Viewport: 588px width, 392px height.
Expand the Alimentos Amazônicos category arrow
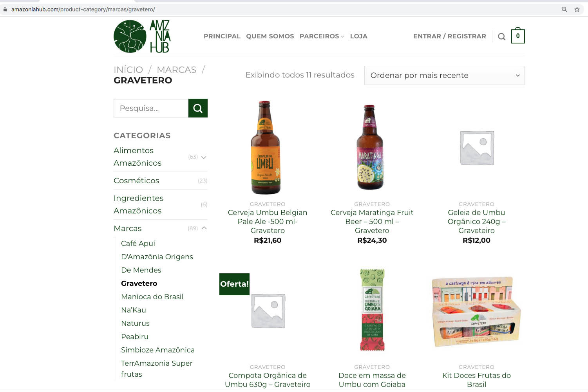coord(204,157)
